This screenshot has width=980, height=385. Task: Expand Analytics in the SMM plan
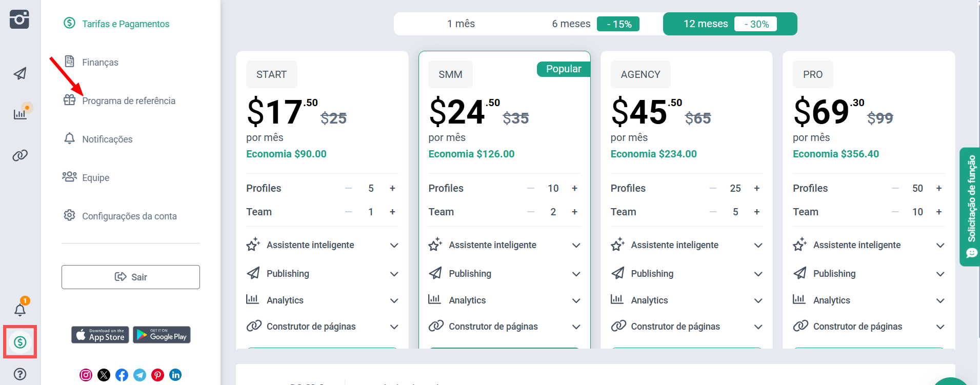pos(576,300)
